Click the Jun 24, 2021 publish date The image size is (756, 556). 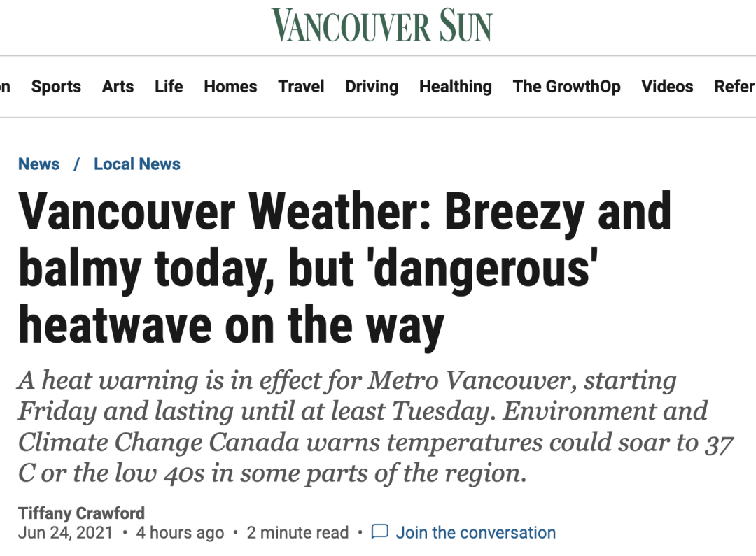[65, 533]
